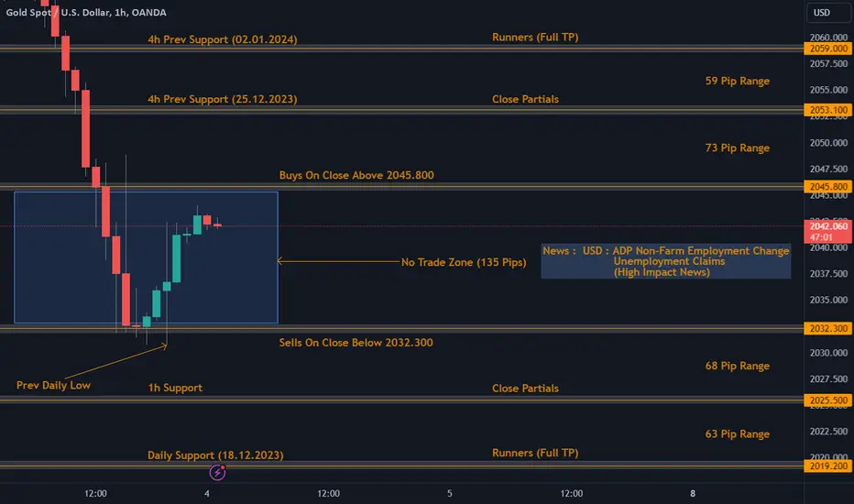Select the 2053.100 price label
This screenshot has height=504, width=854.
(828, 110)
